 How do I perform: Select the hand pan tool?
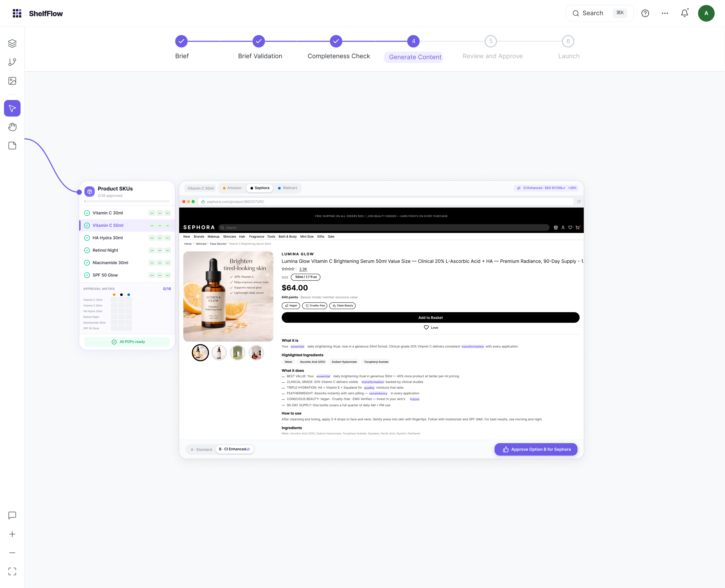coord(12,127)
